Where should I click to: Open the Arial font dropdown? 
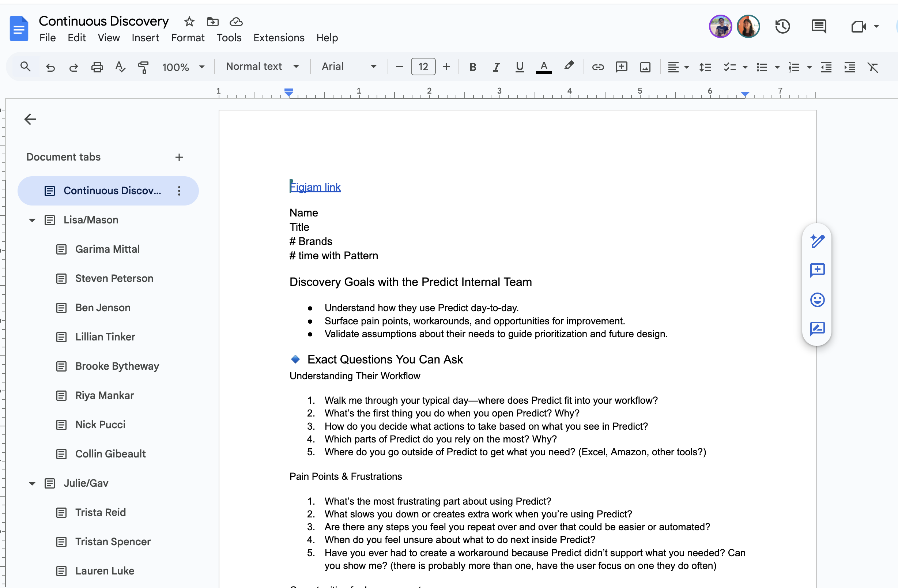click(x=349, y=67)
